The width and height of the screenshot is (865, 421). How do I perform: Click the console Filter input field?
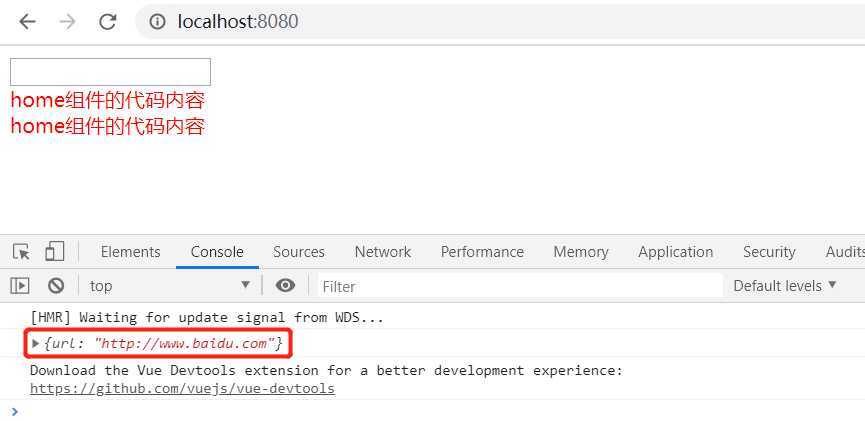tap(520, 286)
